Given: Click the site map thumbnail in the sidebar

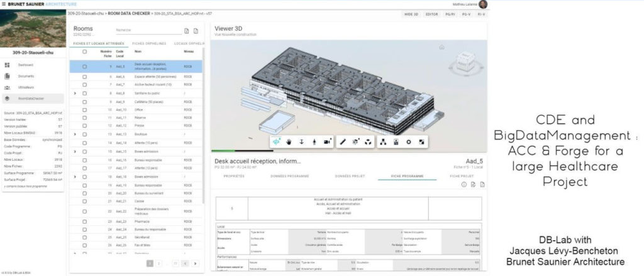Looking at the screenshot, I should tap(33, 29).
